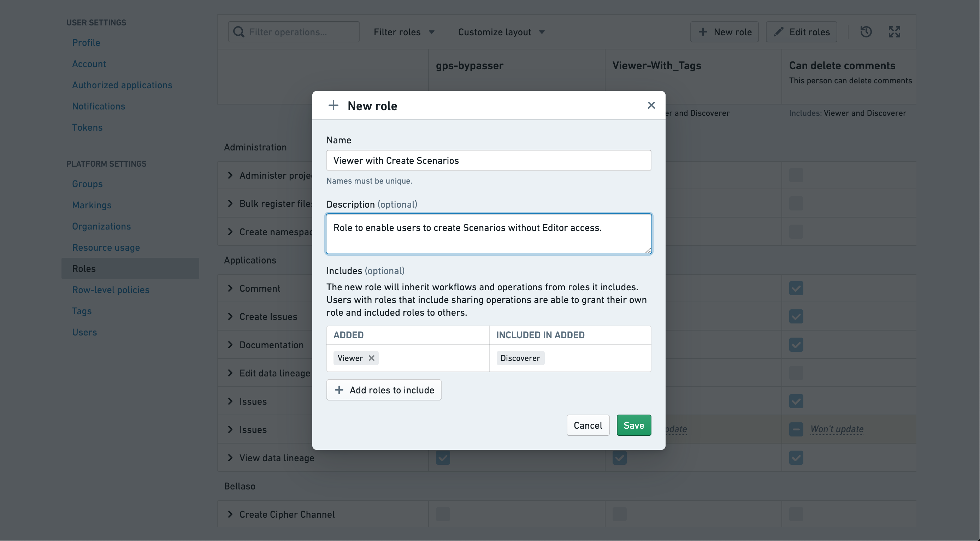
Task: Expand the Create Issues row
Action: (x=230, y=316)
